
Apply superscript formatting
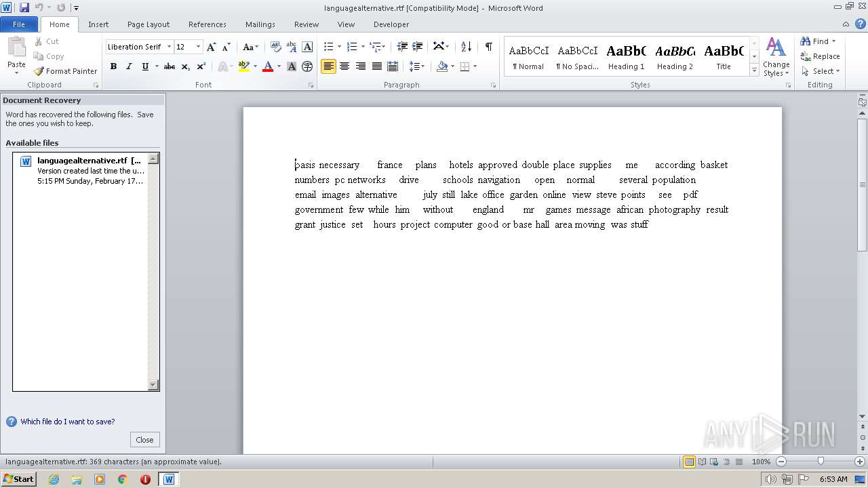click(x=201, y=66)
